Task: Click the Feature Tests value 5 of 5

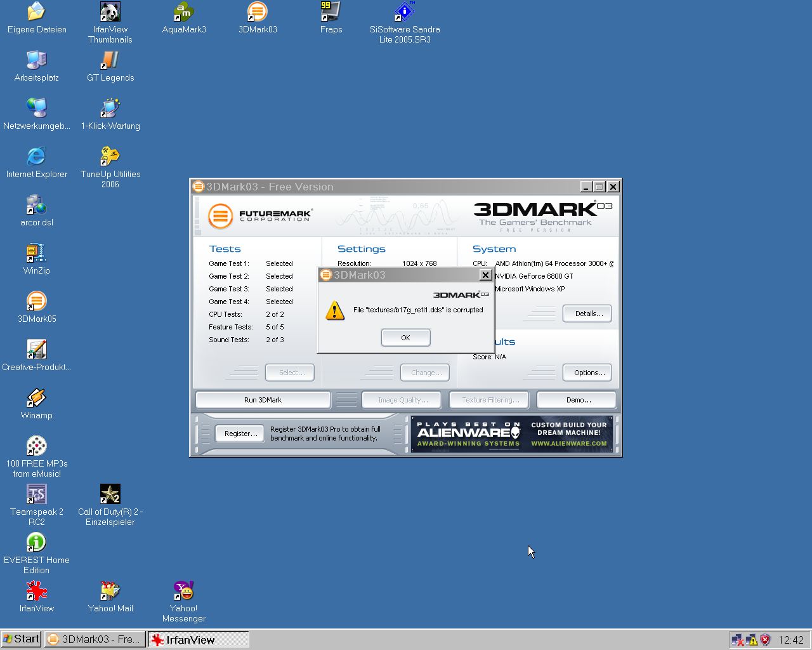Action: click(275, 327)
